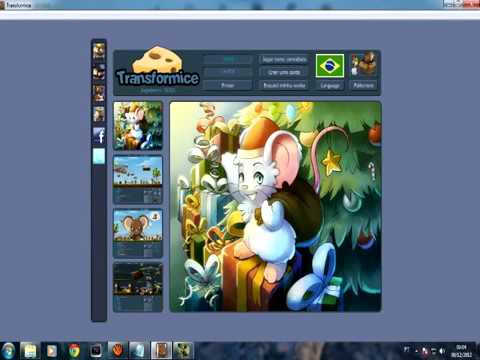The width and height of the screenshot is (480, 360).
Task: Open the second mouse icon in the sidebar
Action: (x=99, y=72)
